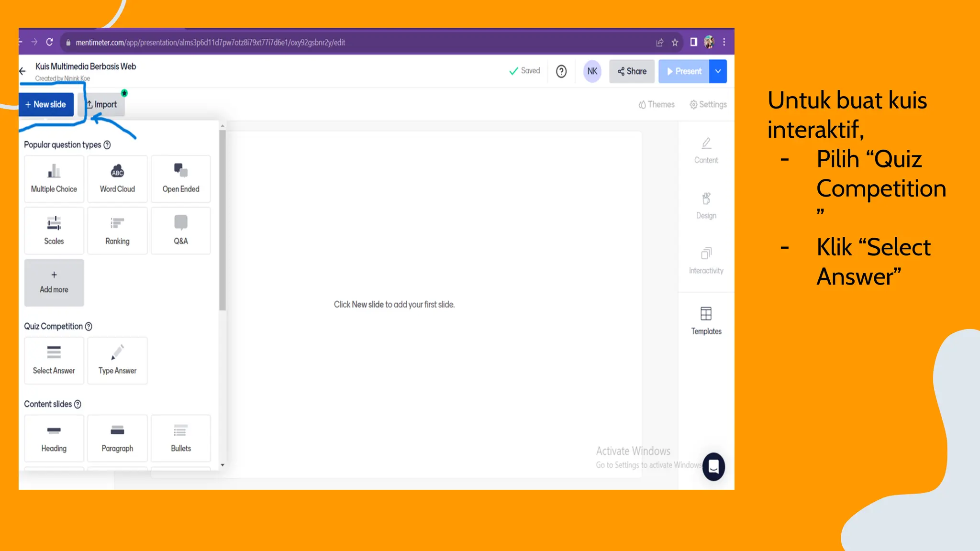Add a Select Answer quiz slide
The image size is (980, 551).
[x=54, y=360]
